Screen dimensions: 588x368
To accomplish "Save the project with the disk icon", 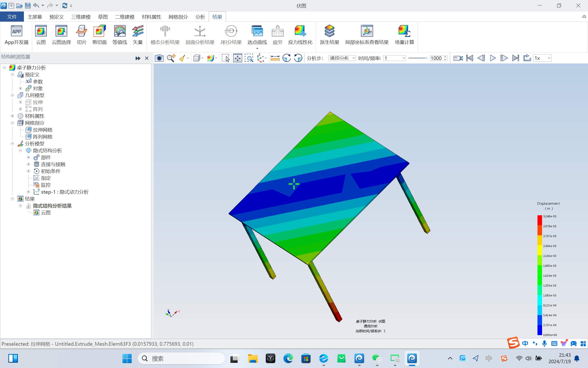I will tap(28, 5).
